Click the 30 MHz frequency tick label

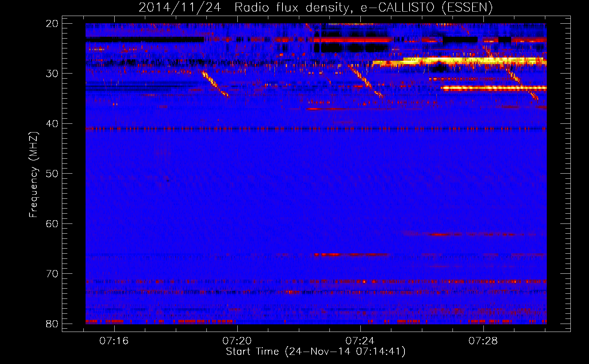[52, 74]
